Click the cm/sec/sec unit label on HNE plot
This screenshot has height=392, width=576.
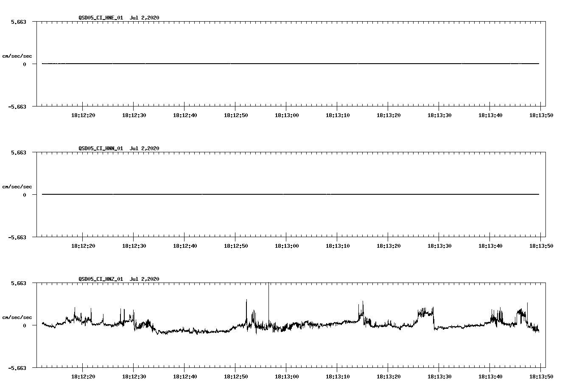pyautogui.click(x=17, y=56)
